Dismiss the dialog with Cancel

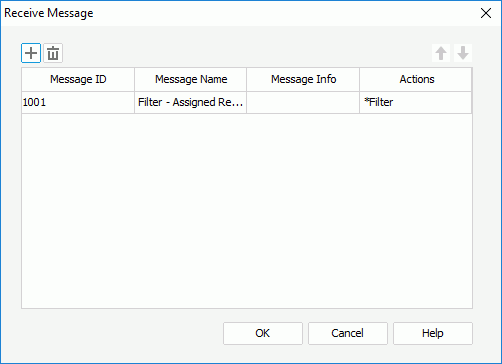point(348,333)
